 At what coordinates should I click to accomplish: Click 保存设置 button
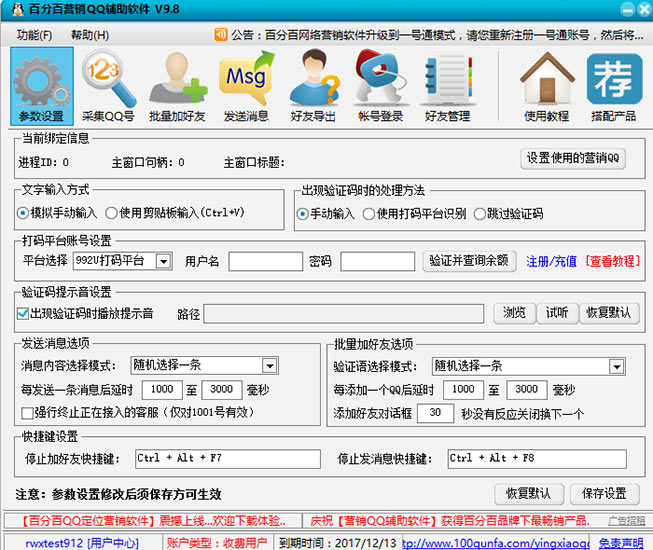[604, 494]
